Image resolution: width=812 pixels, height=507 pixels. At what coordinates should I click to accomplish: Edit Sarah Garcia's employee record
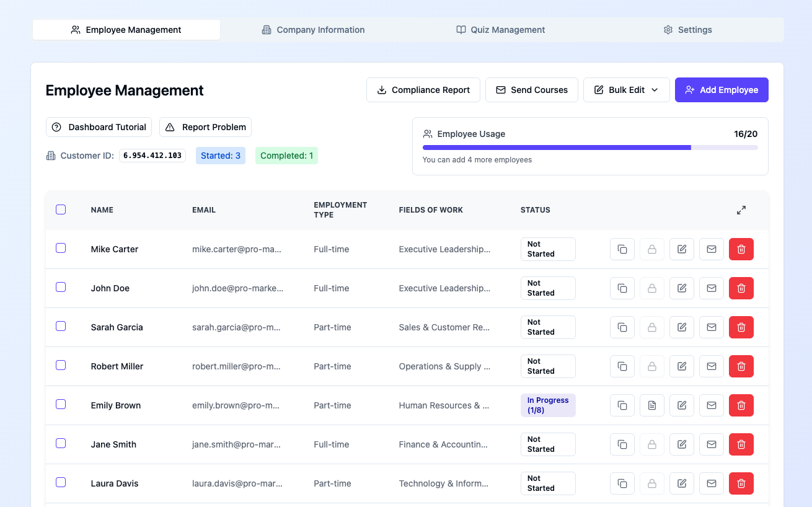click(x=681, y=327)
